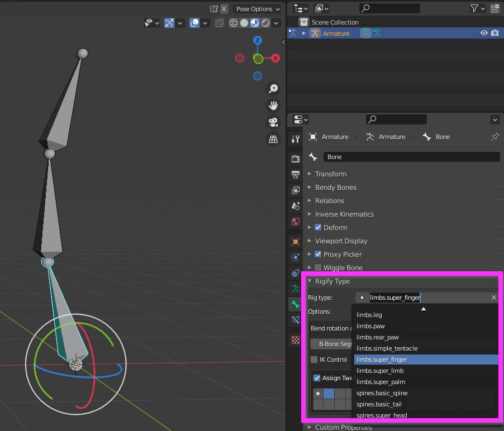Screen dimensions: 504x431
Task: Click the search field in the Outliner
Action: 389,8
